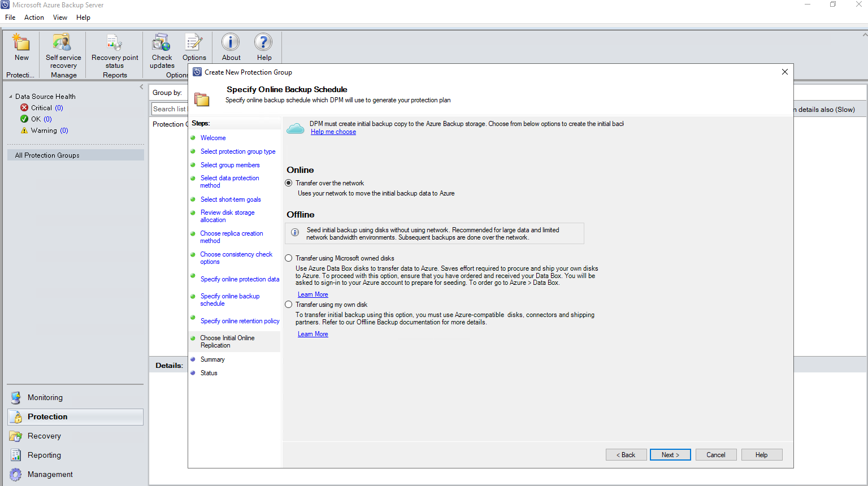Click the Recovery navigation icon

[x=16, y=436]
